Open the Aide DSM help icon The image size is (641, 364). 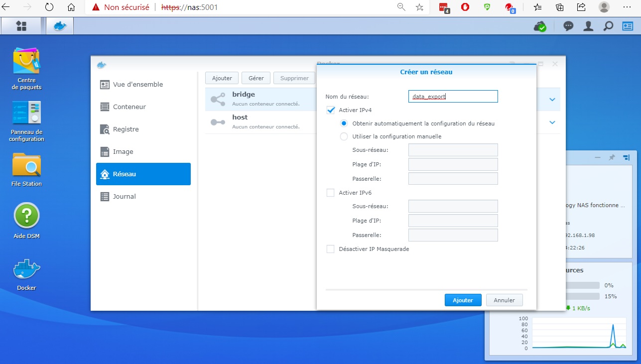click(26, 216)
